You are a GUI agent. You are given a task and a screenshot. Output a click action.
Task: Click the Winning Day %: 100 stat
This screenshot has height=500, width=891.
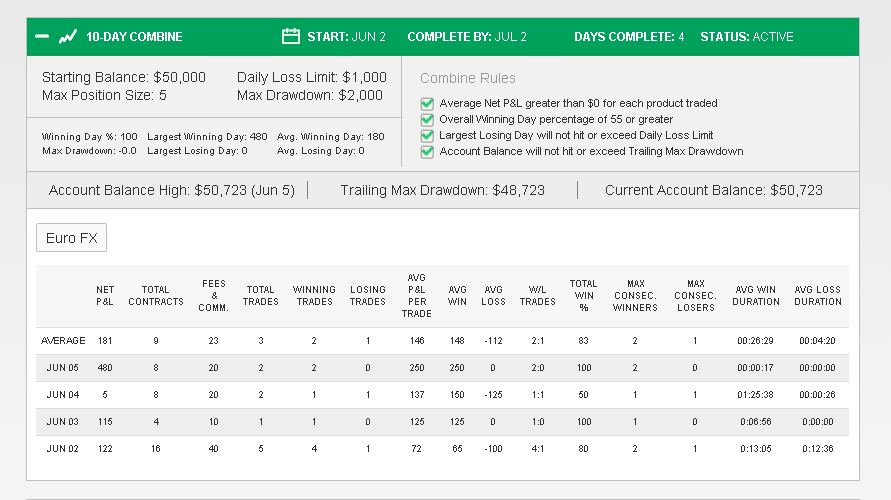[x=90, y=137]
